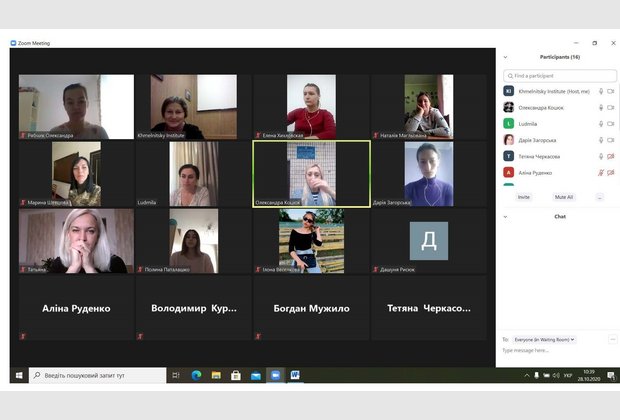The width and height of the screenshot is (620, 420).
Task: Click disabled camera icon for Аліна Руденко
Action: 611,172
